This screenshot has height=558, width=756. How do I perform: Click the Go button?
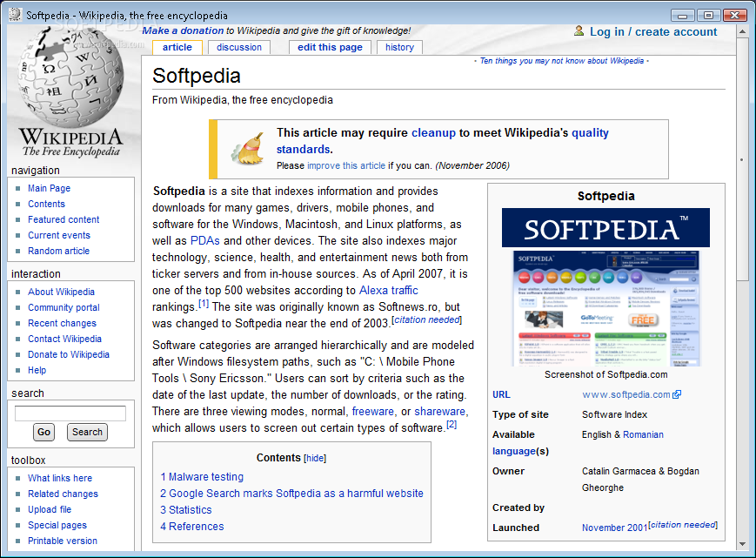43,432
